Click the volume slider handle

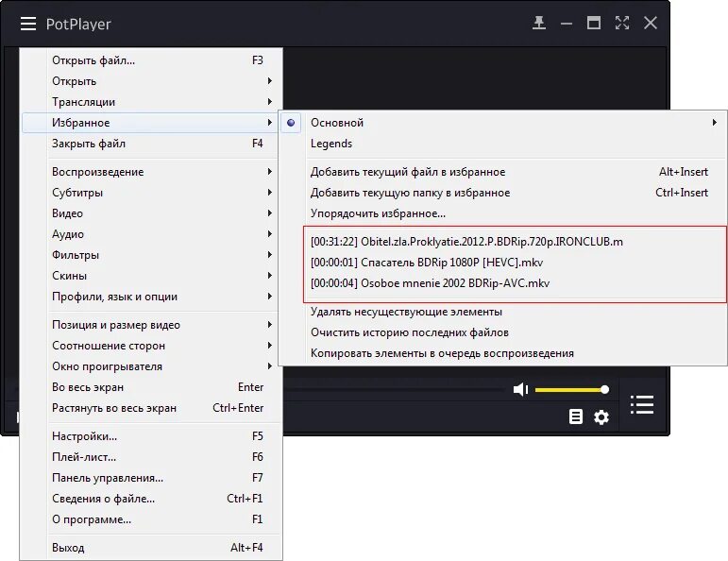pyautogui.click(x=604, y=390)
